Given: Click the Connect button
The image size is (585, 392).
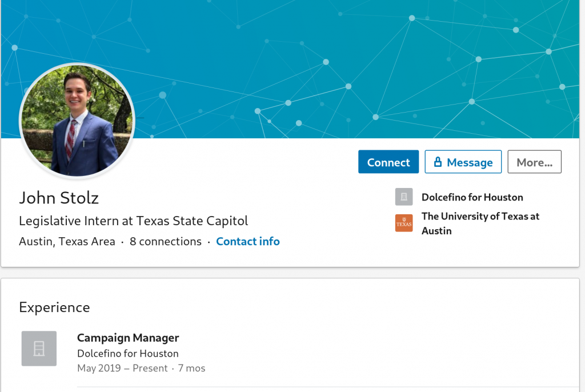Looking at the screenshot, I should [x=388, y=162].
